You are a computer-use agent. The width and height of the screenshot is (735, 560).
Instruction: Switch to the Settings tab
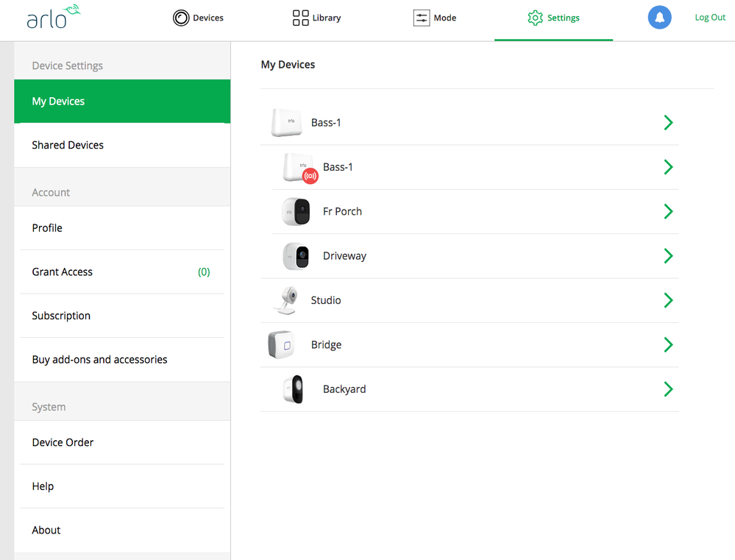pos(553,18)
